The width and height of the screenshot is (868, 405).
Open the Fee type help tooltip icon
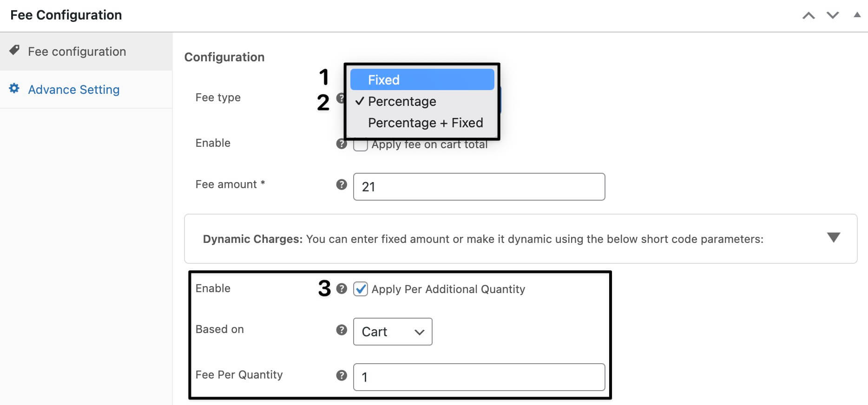[x=342, y=98]
